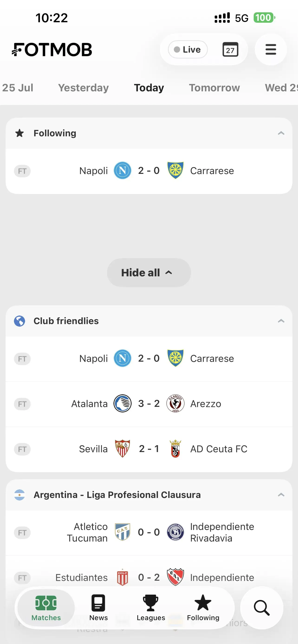Open the hamburger menu

pyautogui.click(x=270, y=50)
